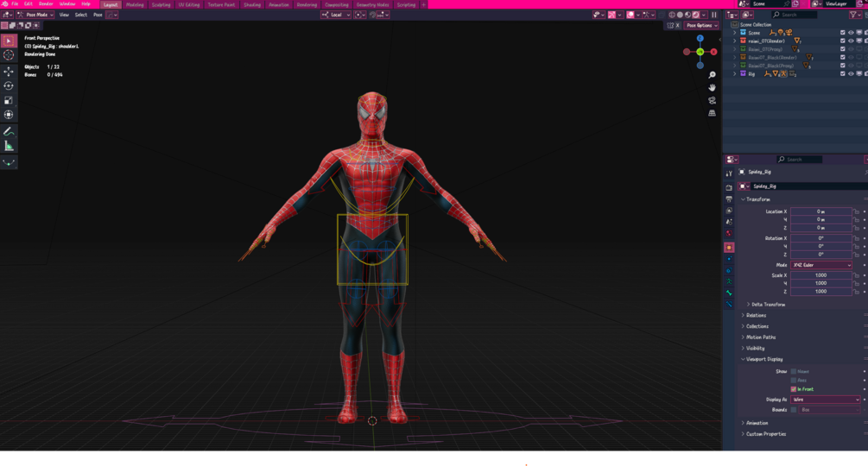The height and width of the screenshot is (466, 868).
Task: Open the XYZ Euler rotation mode dropdown
Action: [821, 265]
